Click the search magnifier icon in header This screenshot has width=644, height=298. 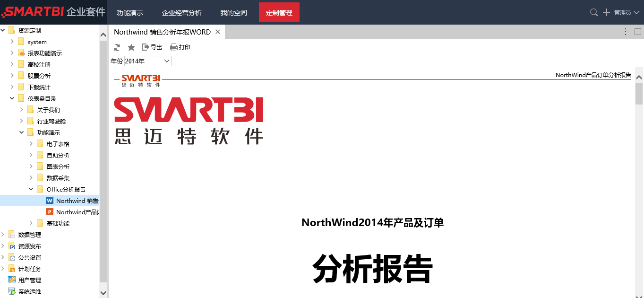point(594,12)
